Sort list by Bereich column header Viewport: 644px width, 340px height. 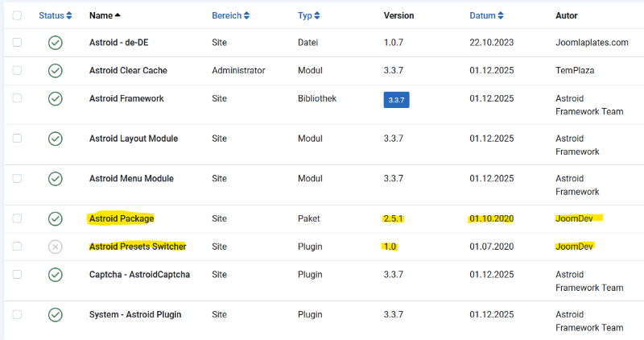[230, 15]
